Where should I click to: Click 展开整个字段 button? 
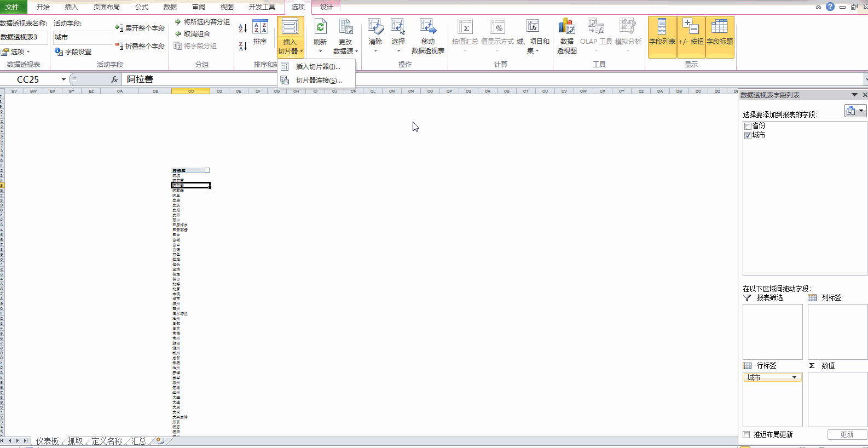140,28
